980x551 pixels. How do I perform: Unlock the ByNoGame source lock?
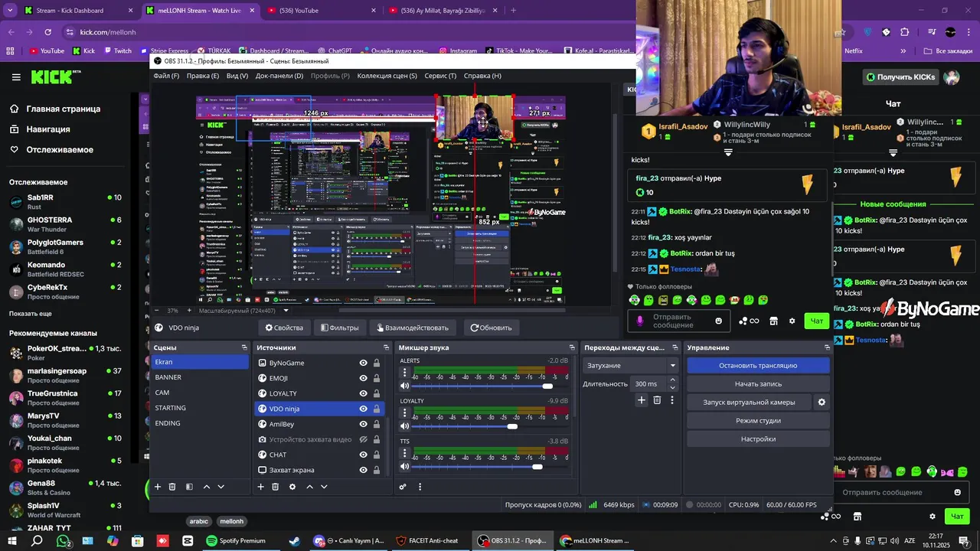pyautogui.click(x=377, y=363)
